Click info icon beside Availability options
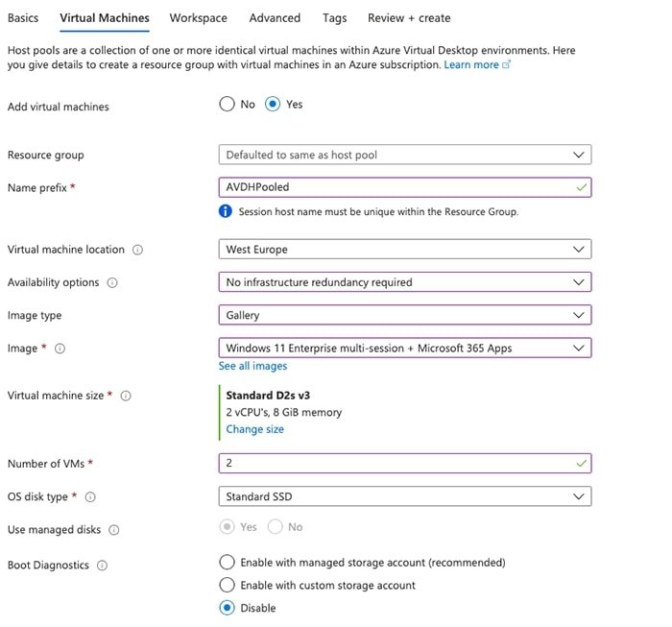 (113, 283)
